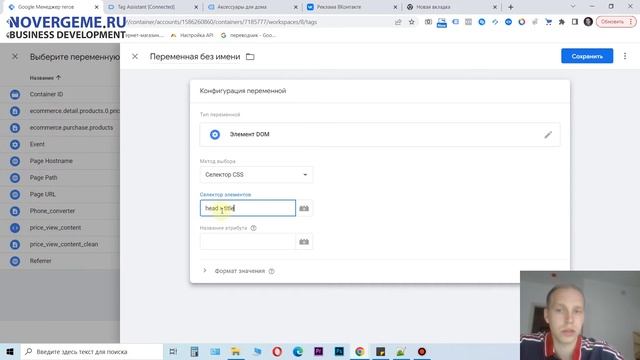Switch to Chrome on the taskbar
Image resolution: width=640 pixels, height=360 pixels.
(360, 351)
